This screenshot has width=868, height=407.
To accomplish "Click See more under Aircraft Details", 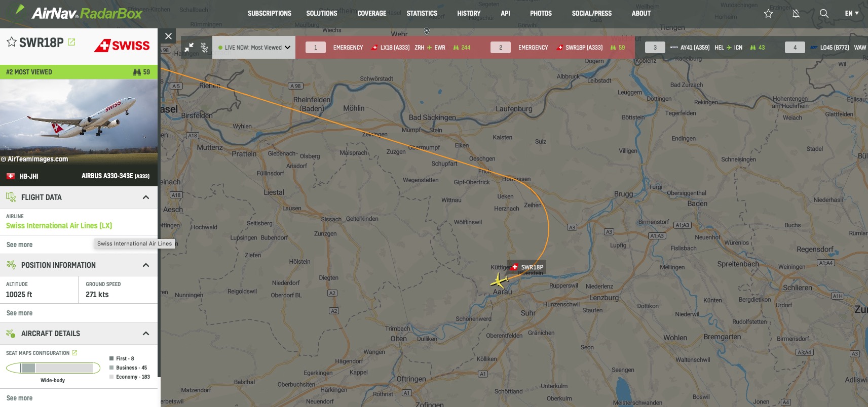I will pos(19,398).
